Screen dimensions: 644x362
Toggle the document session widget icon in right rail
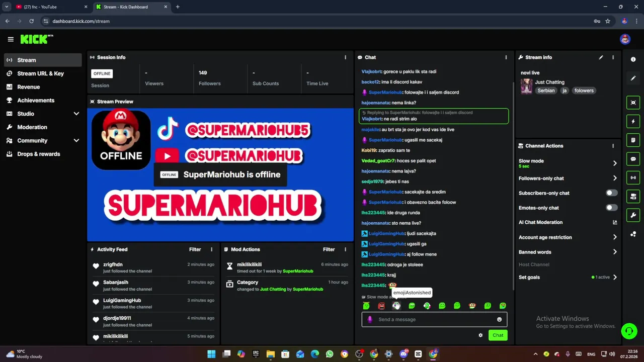(633, 140)
